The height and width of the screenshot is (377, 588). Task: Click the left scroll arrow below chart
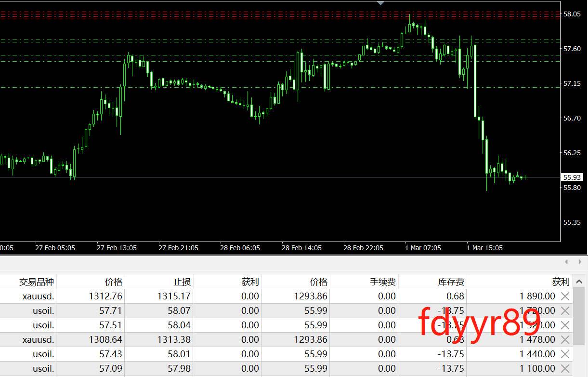tap(566, 262)
